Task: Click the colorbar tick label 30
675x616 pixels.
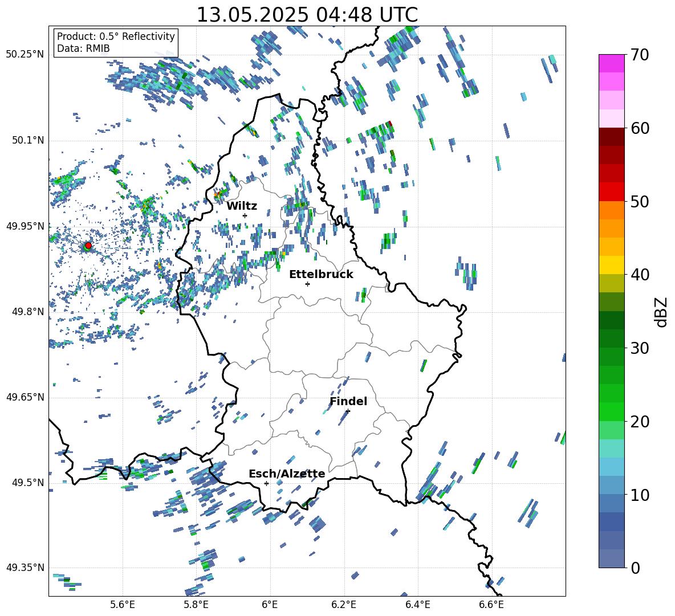Action: (x=640, y=348)
